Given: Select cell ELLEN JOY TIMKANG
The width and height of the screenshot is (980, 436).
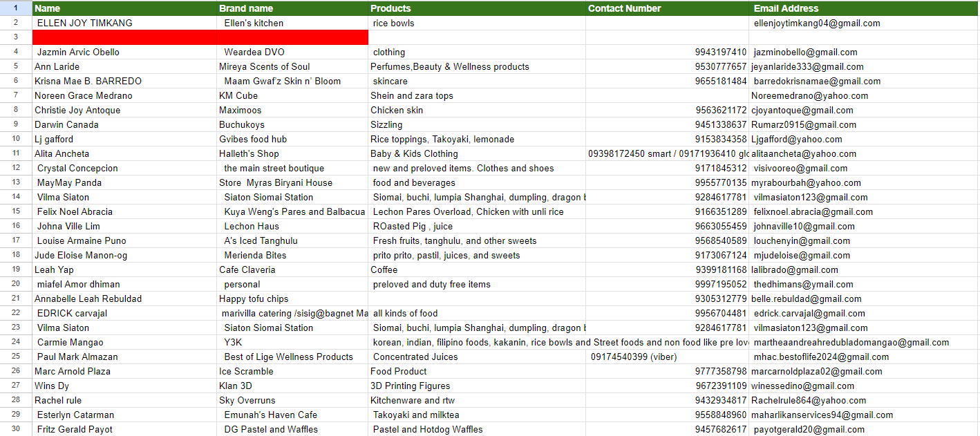Looking at the screenshot, I should coord(124,23).
